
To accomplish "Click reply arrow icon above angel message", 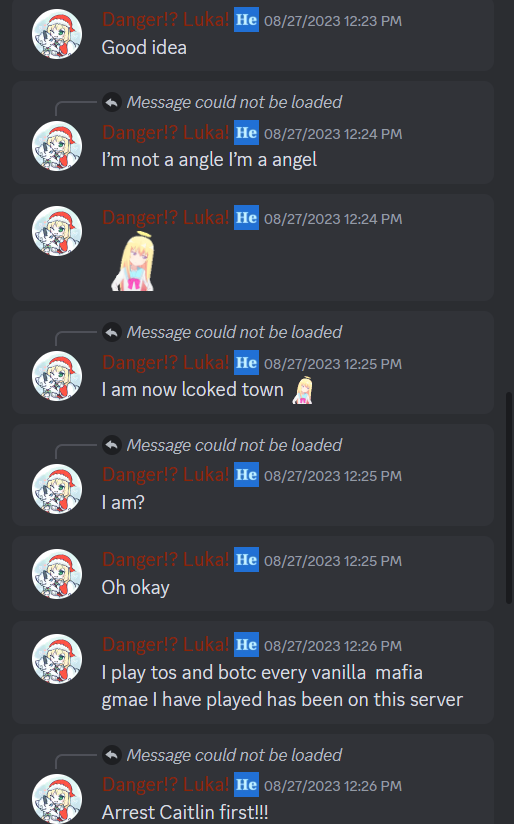I will click(x=112, y=102).
